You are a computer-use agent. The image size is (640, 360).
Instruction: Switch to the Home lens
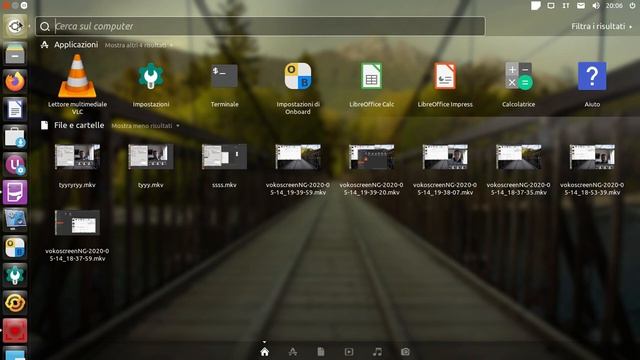click(264, 351)
